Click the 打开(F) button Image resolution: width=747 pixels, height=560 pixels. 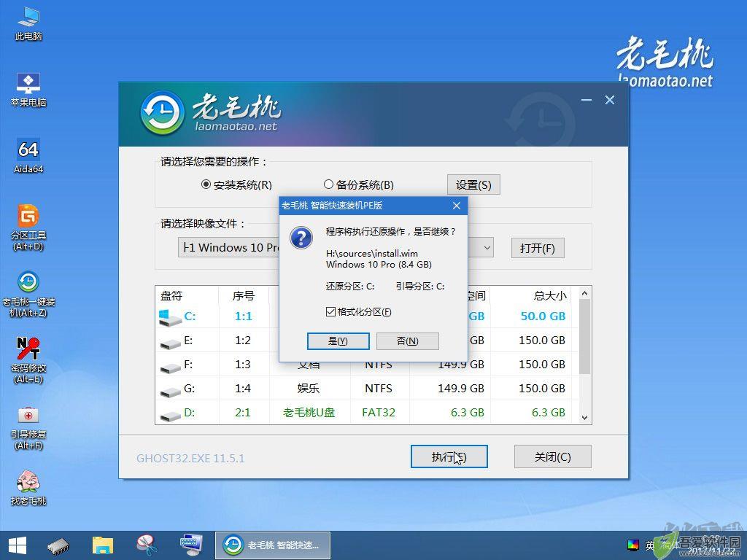tap(538, 248)
